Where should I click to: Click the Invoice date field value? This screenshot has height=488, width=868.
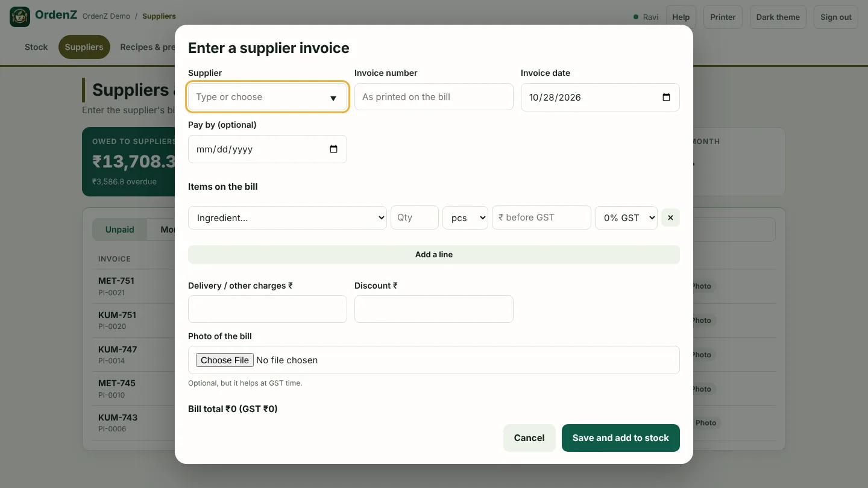[x=555, y=97]
